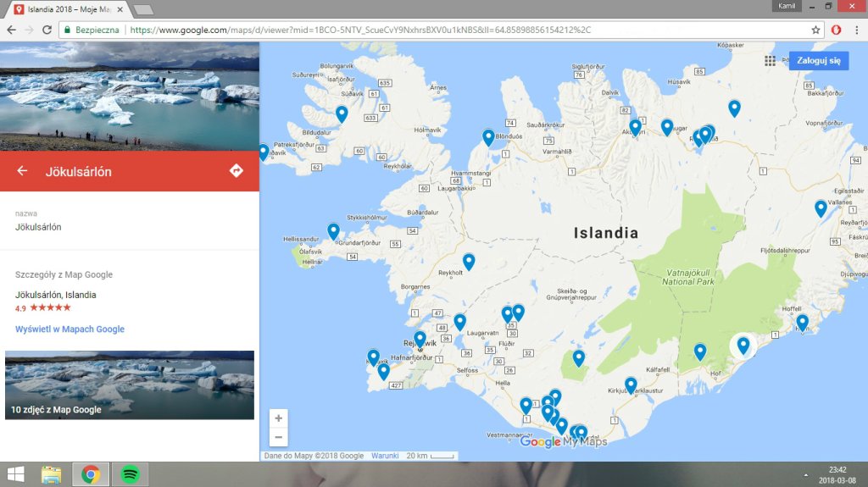Click the map pin near Hoffell

click(x=802, y=322)
